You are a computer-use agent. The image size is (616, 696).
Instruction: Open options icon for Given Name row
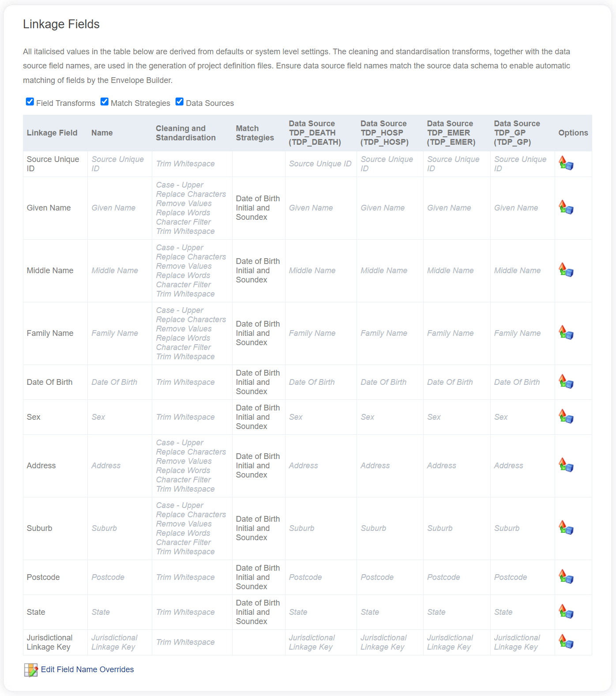click(x=566, y=207)
